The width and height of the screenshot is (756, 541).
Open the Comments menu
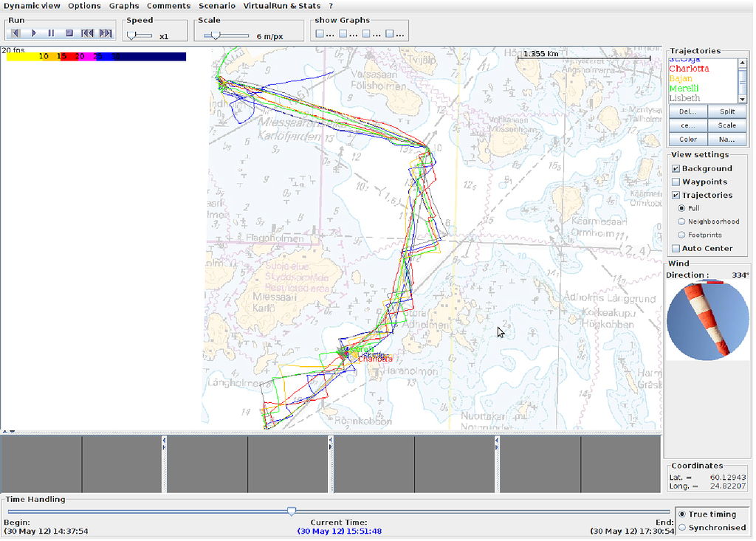pyautogui.click(x=169, y=6)
